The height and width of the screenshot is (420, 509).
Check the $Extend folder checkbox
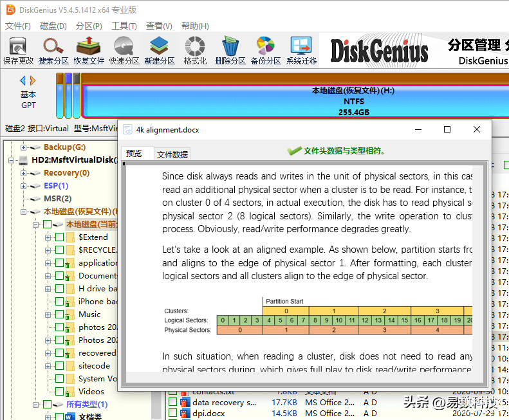59,237
